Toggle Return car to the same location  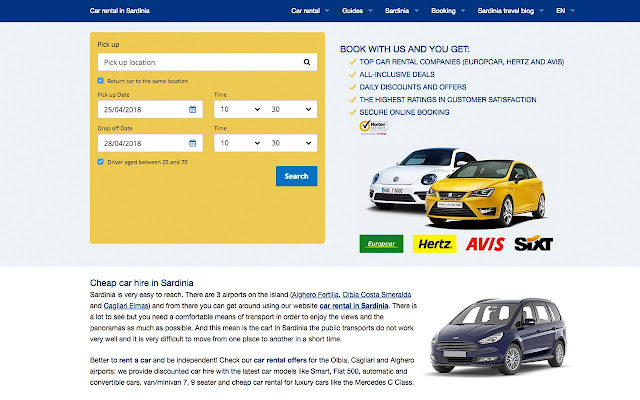pyautogui.click(x=100, y=81)
